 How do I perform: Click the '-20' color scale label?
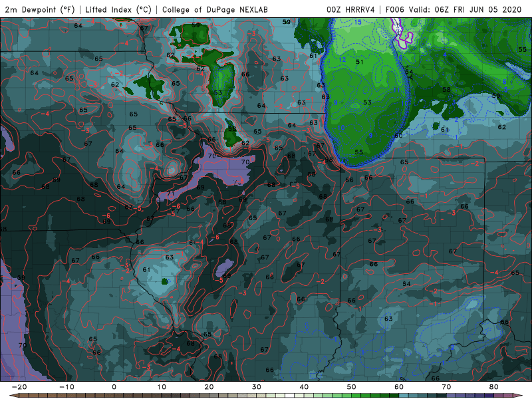19,387
